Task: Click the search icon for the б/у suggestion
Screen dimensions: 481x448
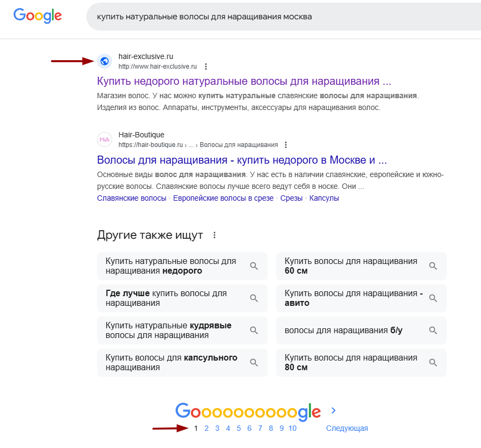Action: 433,330
